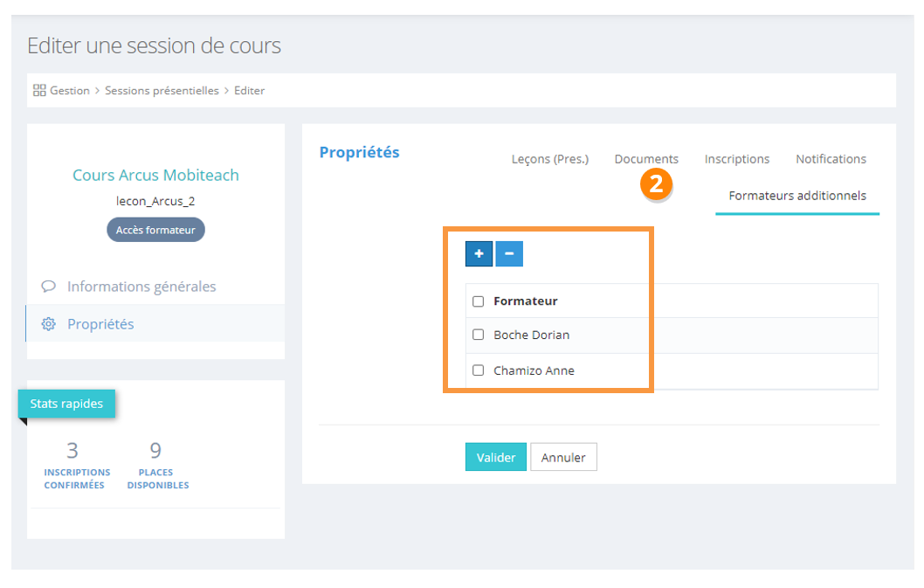Open the Leçons (Pres.) tab
Viewport: 924px width, 588px height.
[x=549, y=159]
